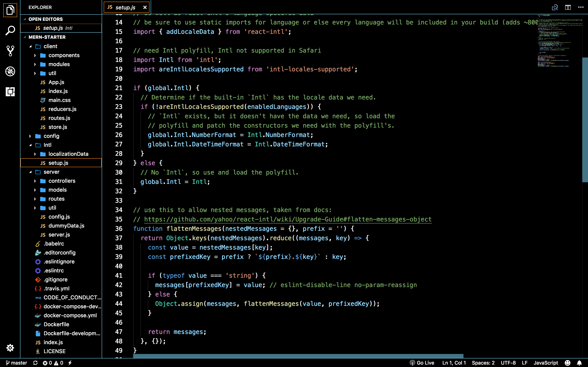588x367 pixels.
Task: Open the Search view in activity bar
Action: pos(10,31)
